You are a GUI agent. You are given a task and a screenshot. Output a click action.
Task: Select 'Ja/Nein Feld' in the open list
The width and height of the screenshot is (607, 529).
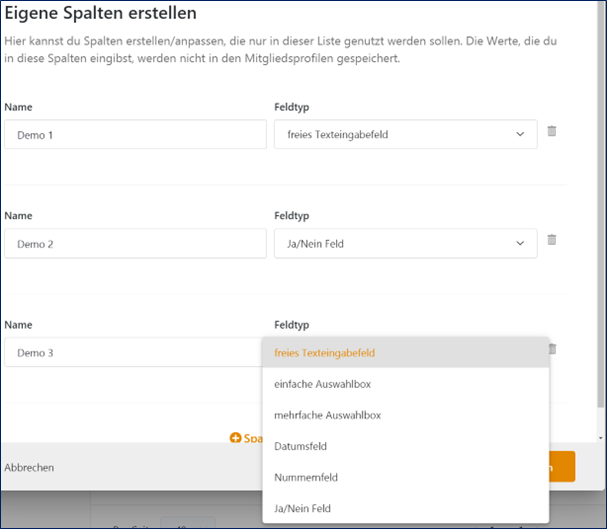coord(405,508)
